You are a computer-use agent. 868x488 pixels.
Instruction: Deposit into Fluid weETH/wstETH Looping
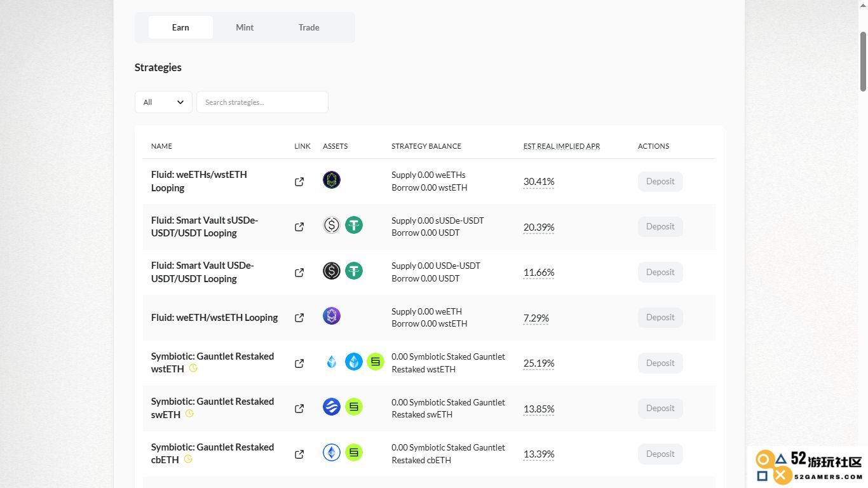coord(660,318)
